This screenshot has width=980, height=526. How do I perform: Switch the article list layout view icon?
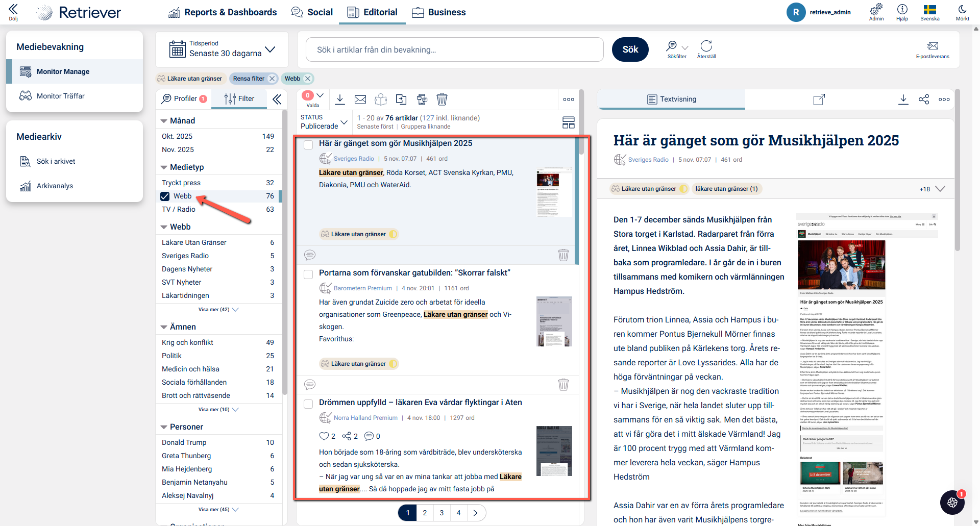point(569,122)
